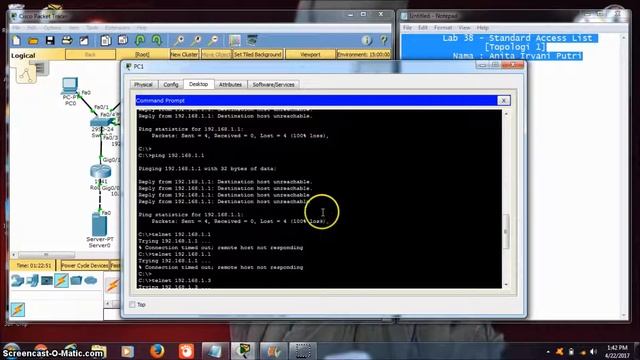Viewport: 640px width, 360px height.
Task: Click 'Nama : Anita Irvani Putri' text in Notepad
Action: coord(517,56)
